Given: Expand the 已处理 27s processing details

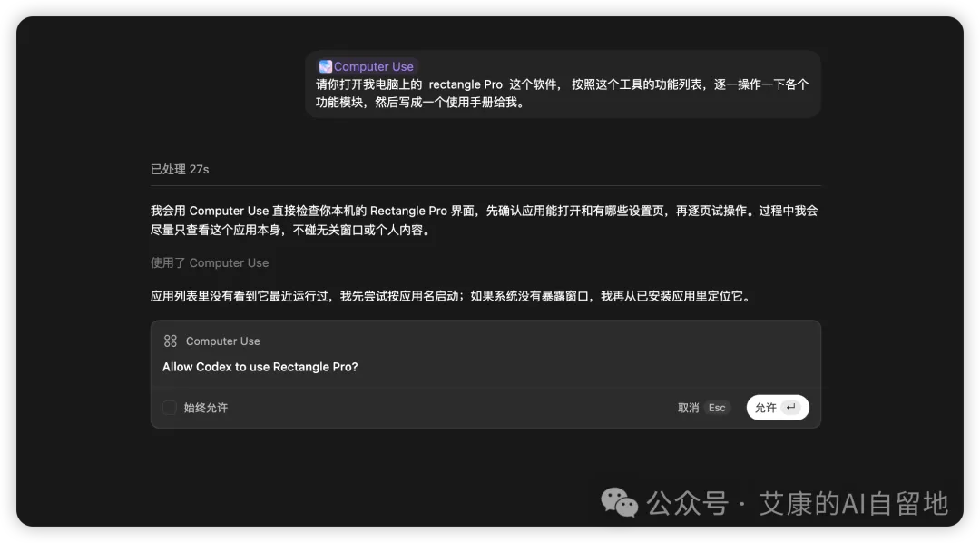Looking at the screenshot, I should pos(180,169).
